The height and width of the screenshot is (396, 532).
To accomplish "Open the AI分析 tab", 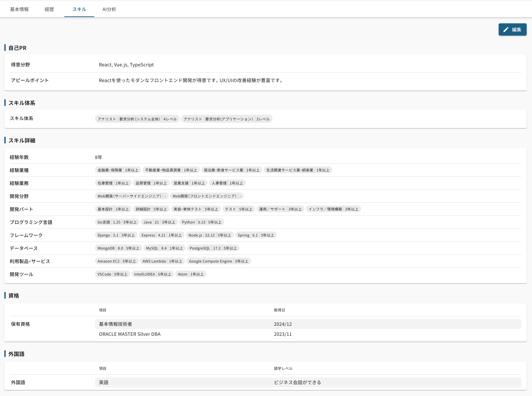I will click(x=109, y=9).
